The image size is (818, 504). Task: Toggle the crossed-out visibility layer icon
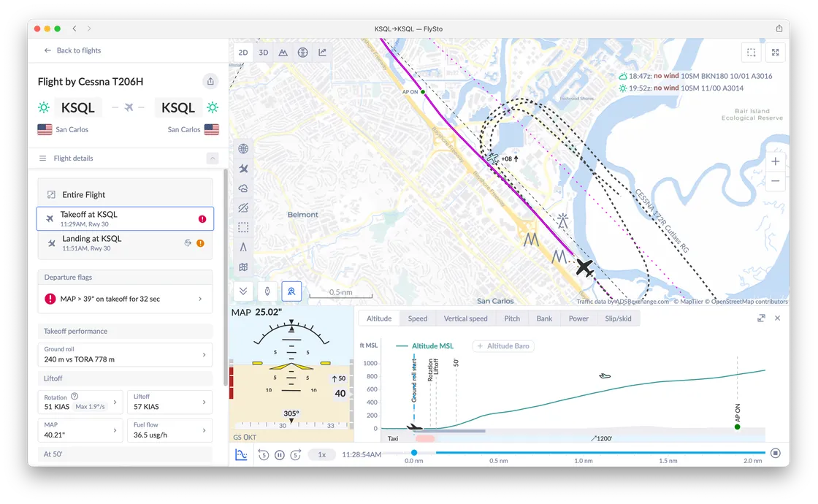[x=243, y=207]
